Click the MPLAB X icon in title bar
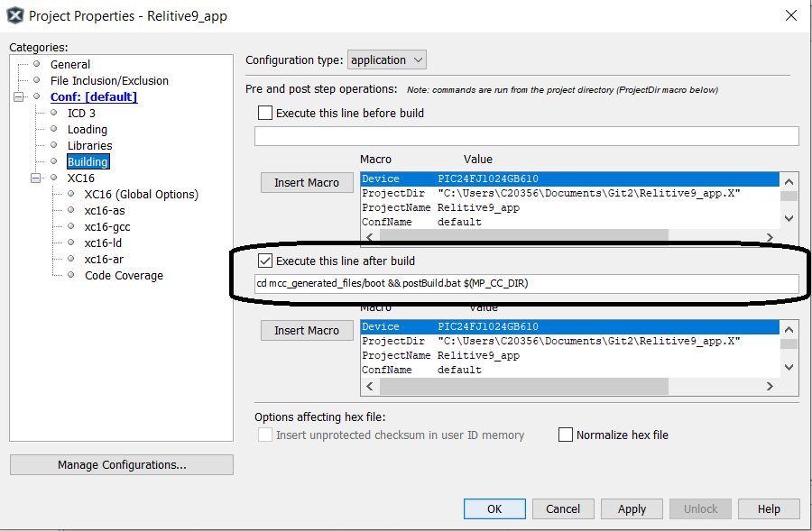Viewport: 812px width, 531px height. point(15,15)
